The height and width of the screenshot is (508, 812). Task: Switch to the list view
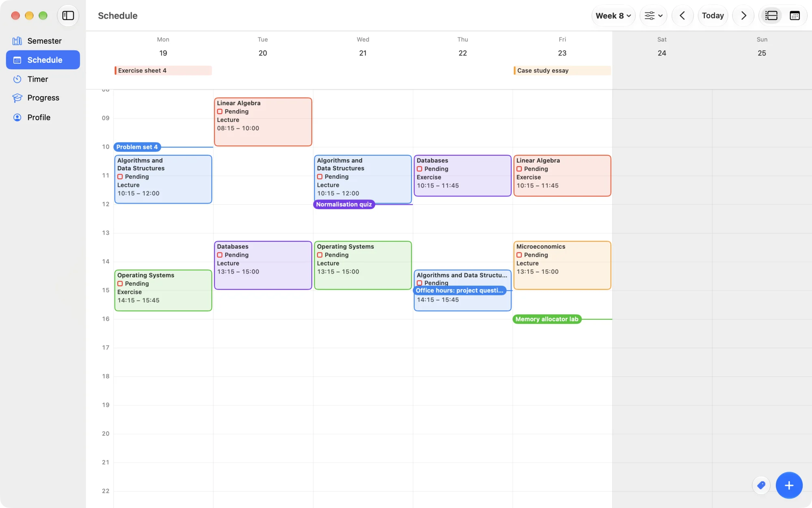(x=771, y=16)
